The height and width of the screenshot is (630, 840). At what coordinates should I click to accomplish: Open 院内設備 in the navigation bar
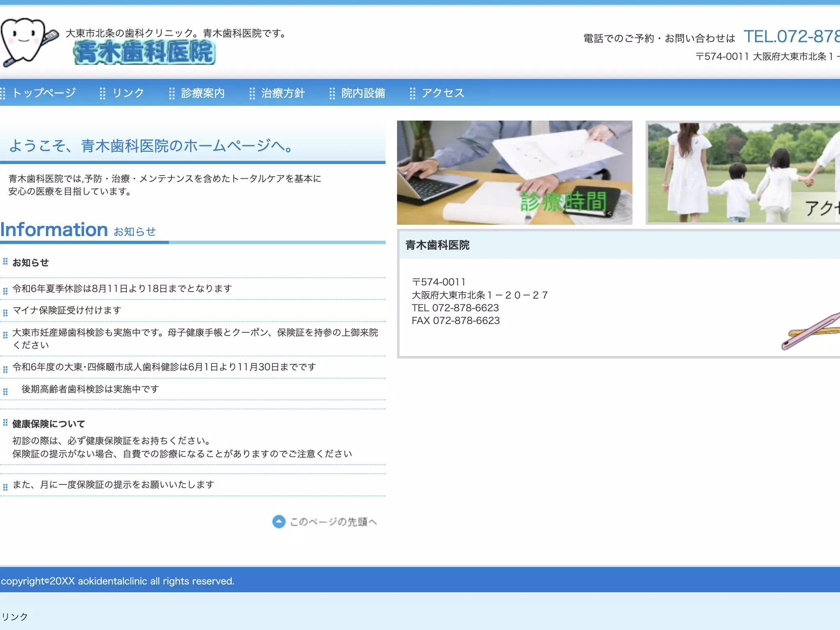point(363,93)
